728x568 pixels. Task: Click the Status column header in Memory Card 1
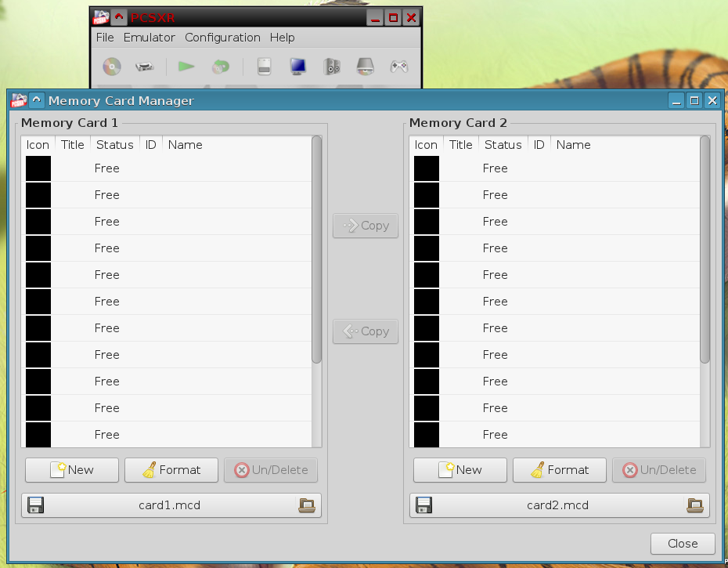point(114,145)
